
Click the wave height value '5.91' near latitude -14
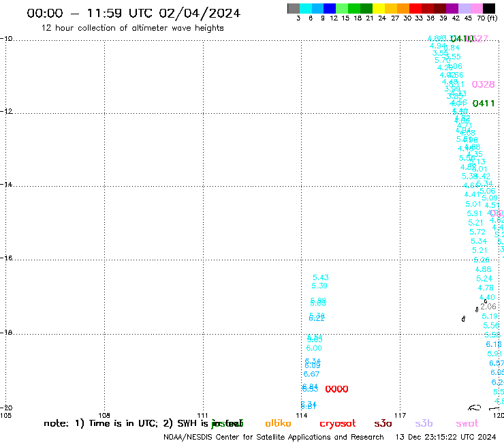(x=475, y=213)
